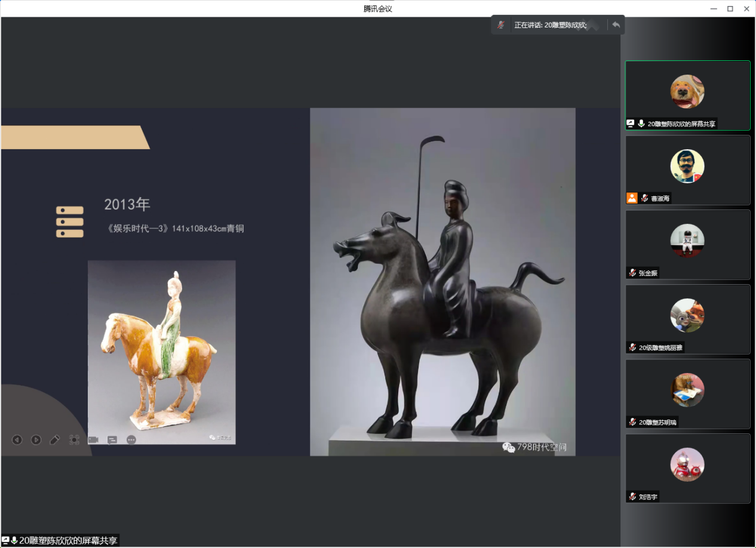Open more slideshow options (three dots)
This screenshot has width=756, height=548.
coord(131,440)
